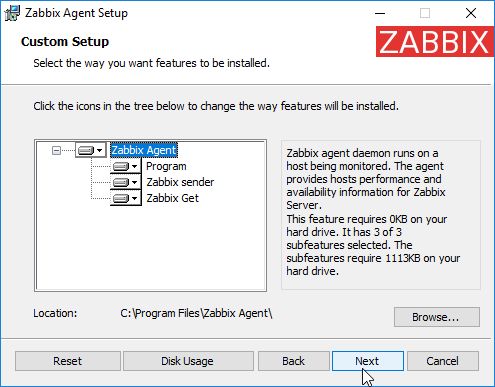Click the Browse... button
Screen dimensions: 495x387
pyautogui.click(x=437, y=317)
